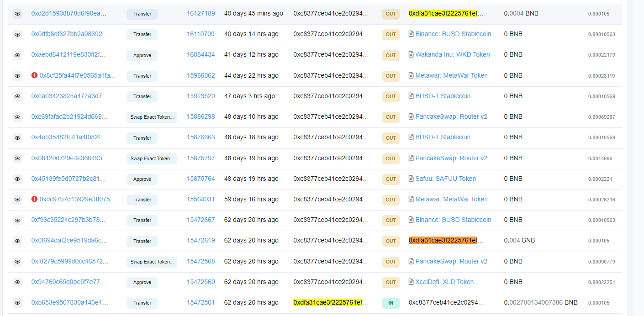644x316 pixels.
Task: Click the eye icon beside hash 0x0dfb8df627bb2a08692
Action: 17,34
